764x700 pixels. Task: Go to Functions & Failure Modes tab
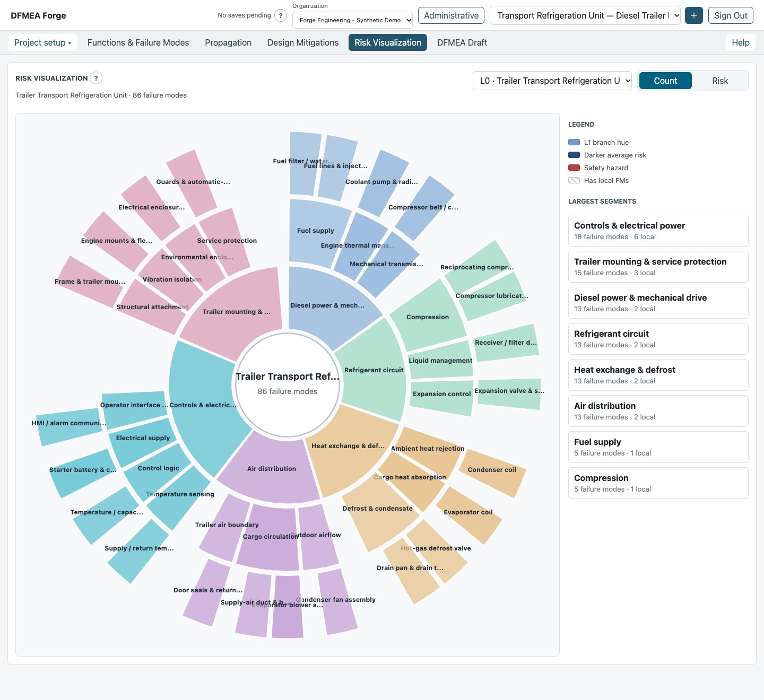point(138,42)
